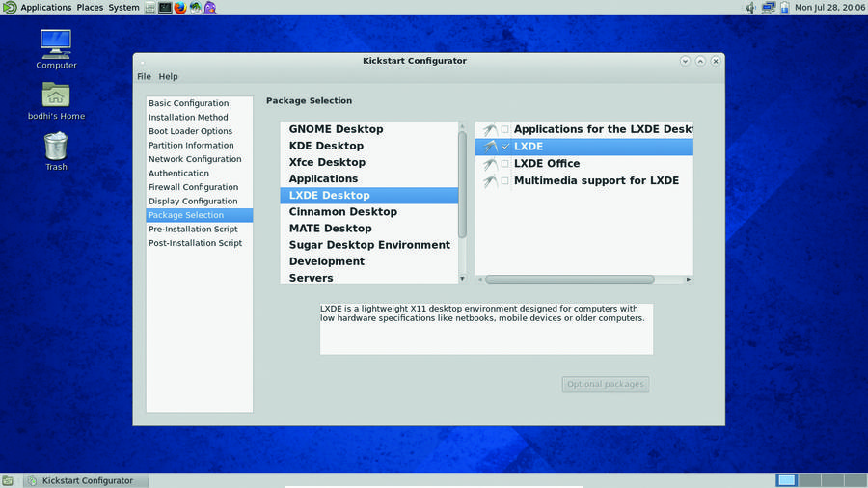Select MATE Desktop category
This screenshot has height=488, width=868.
pos(369,229)
